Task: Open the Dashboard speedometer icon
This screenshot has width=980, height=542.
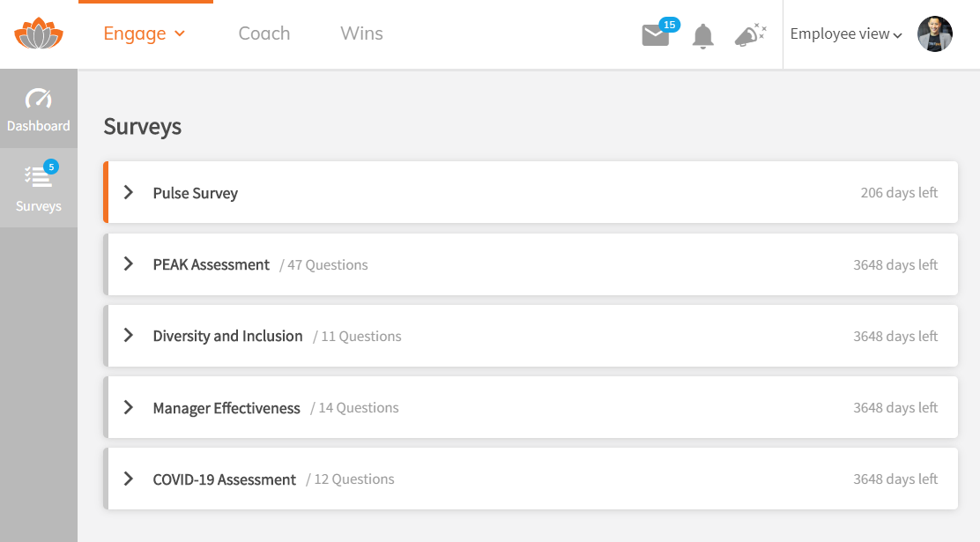Action: pyautogui.click(x=39, y=99)
